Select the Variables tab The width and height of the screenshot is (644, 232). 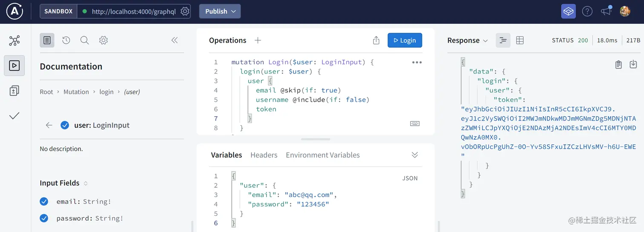(227, 155)
